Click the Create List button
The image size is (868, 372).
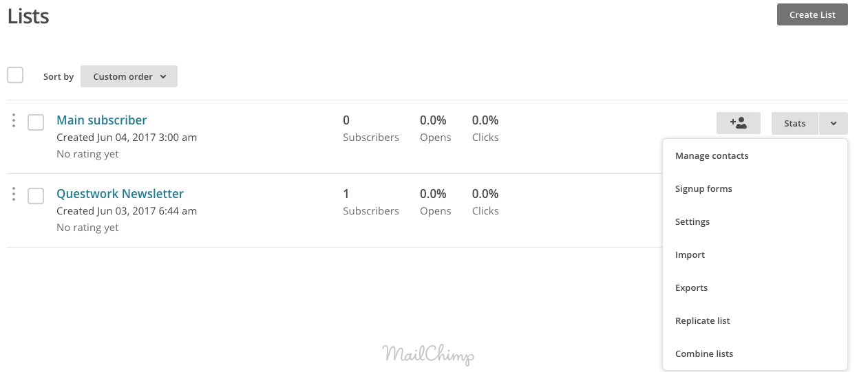coord(812,14)
